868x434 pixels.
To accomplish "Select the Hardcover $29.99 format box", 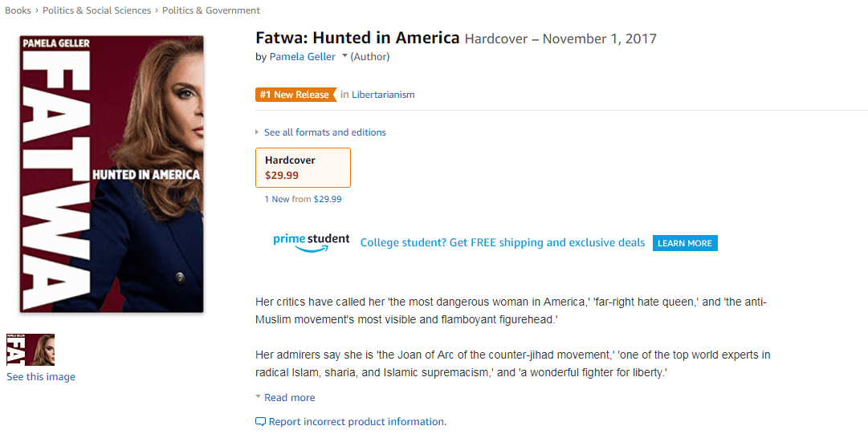I will pos(303,168).
